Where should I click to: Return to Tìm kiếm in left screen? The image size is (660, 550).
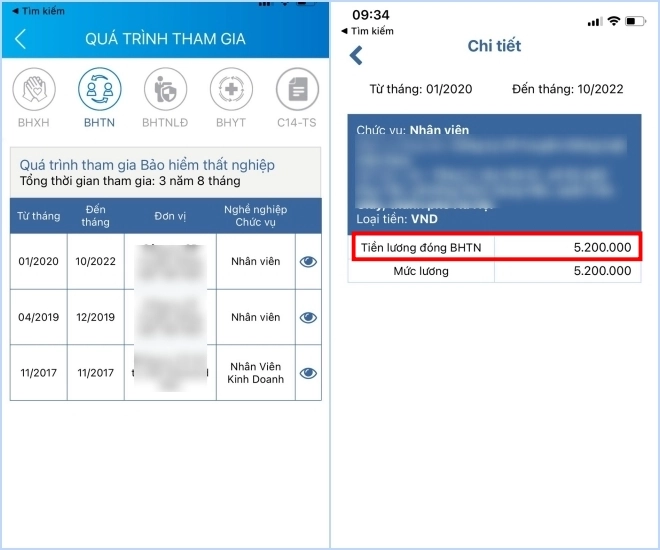(x=38, y=11)
